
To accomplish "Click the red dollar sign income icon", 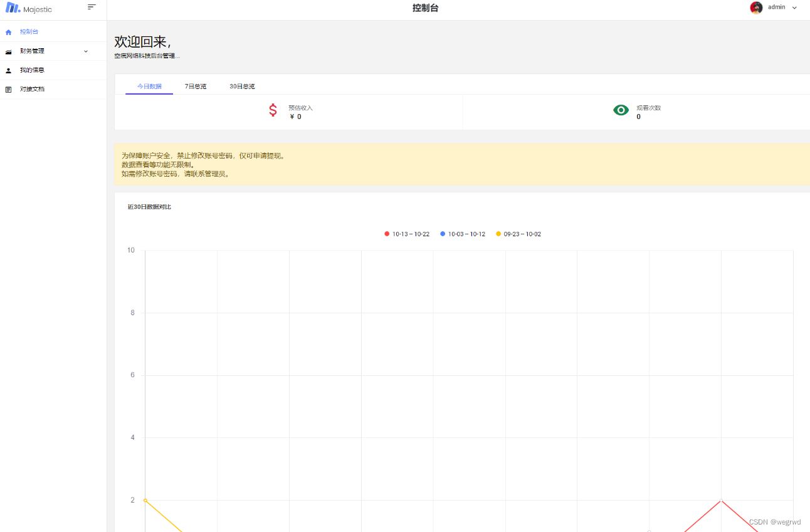I will (273, 110).
